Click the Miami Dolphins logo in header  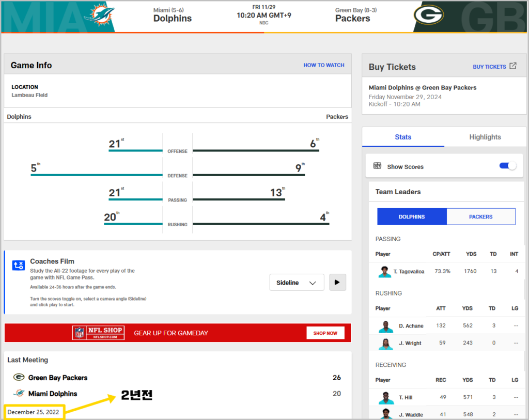99,15
